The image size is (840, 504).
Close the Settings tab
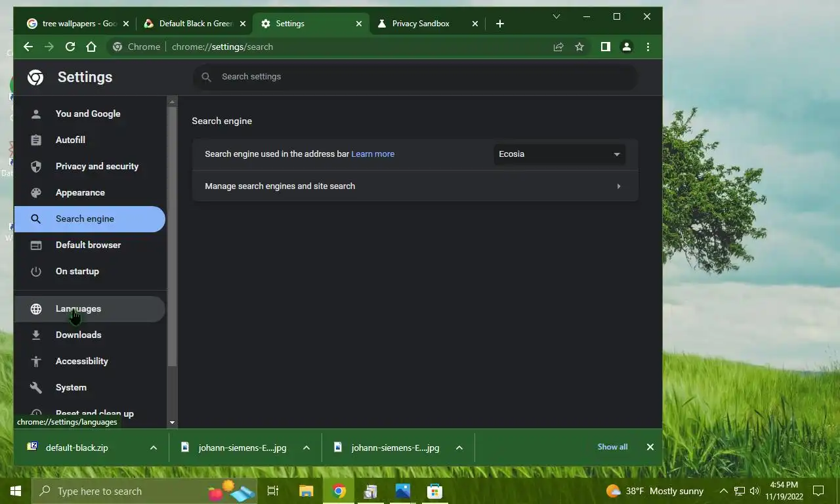pyautogui.click(x=359, y=24)
